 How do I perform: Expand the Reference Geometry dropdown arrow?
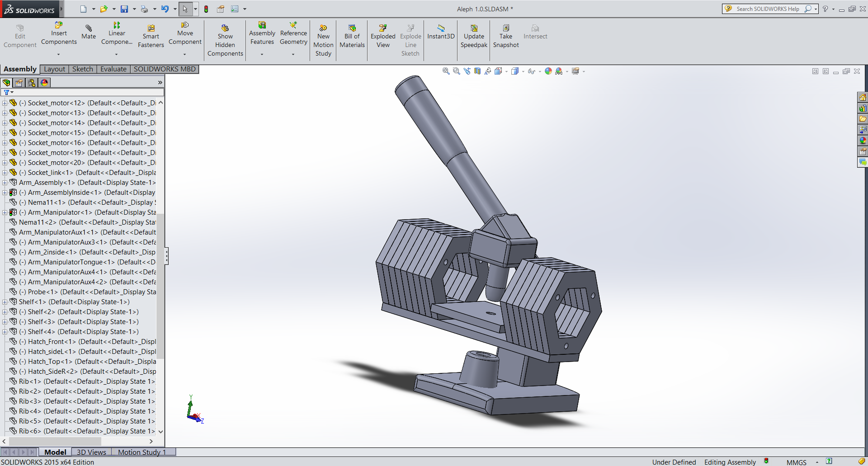pyautogui.click(x=293, y=55)
